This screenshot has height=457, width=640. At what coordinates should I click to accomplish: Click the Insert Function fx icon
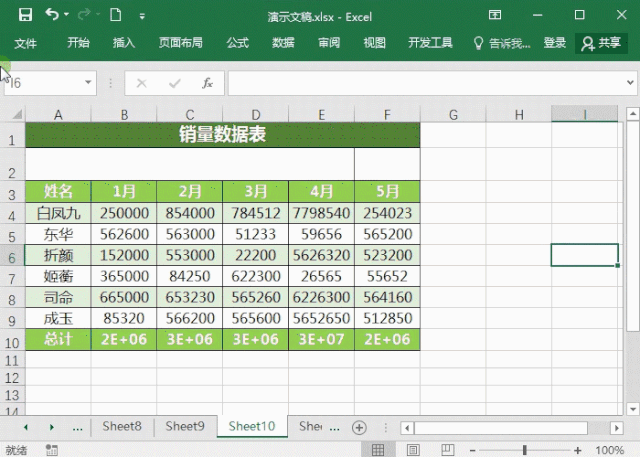coord(207,83)
